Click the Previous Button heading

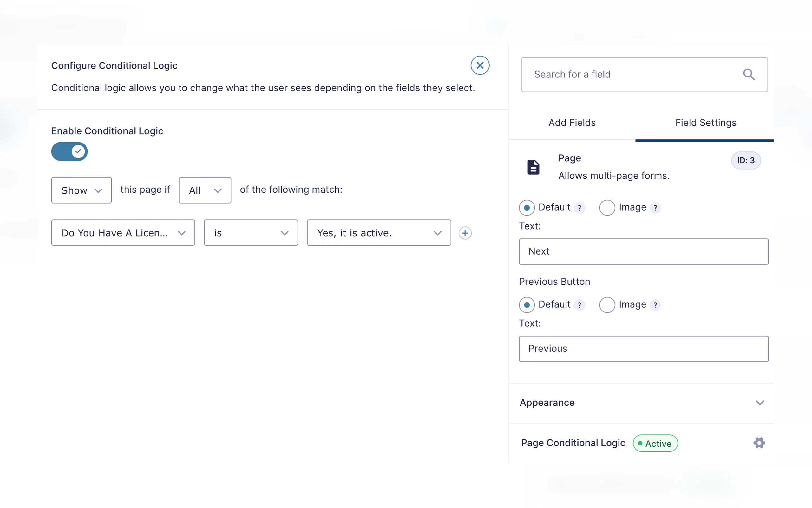(x=554, y=282)
